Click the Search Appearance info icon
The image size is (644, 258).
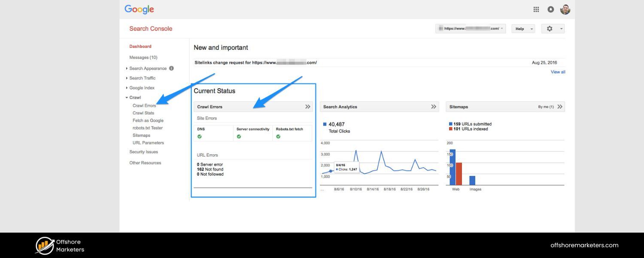coord(171,68)
